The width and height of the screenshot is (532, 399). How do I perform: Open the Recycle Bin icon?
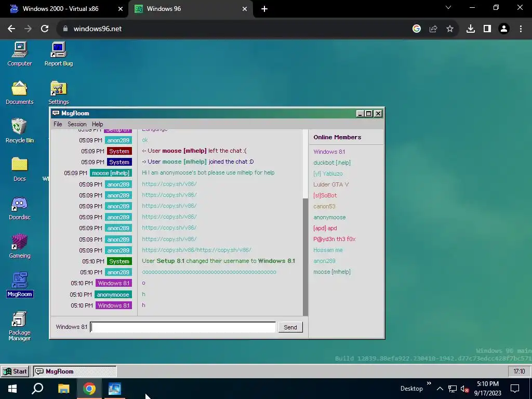pyautogui.click(x=20, y=131)
